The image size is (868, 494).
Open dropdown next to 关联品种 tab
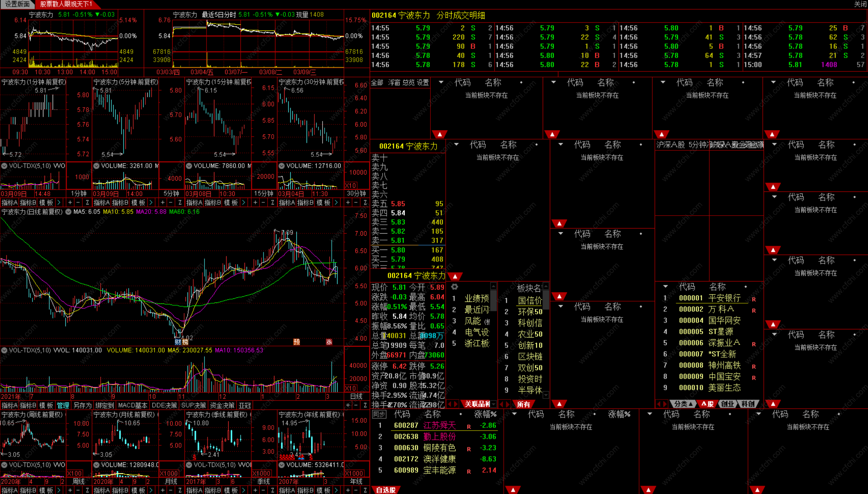coord(494,404)
